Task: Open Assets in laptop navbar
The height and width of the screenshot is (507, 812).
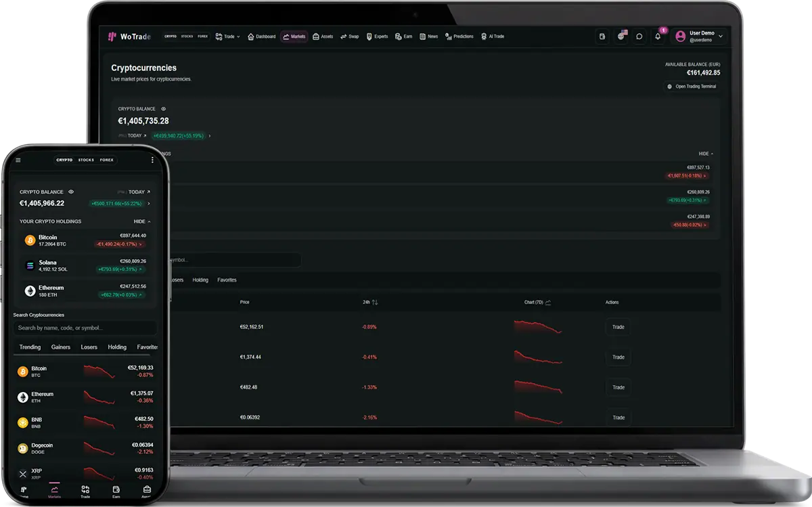Action: (x=323, y=37)
